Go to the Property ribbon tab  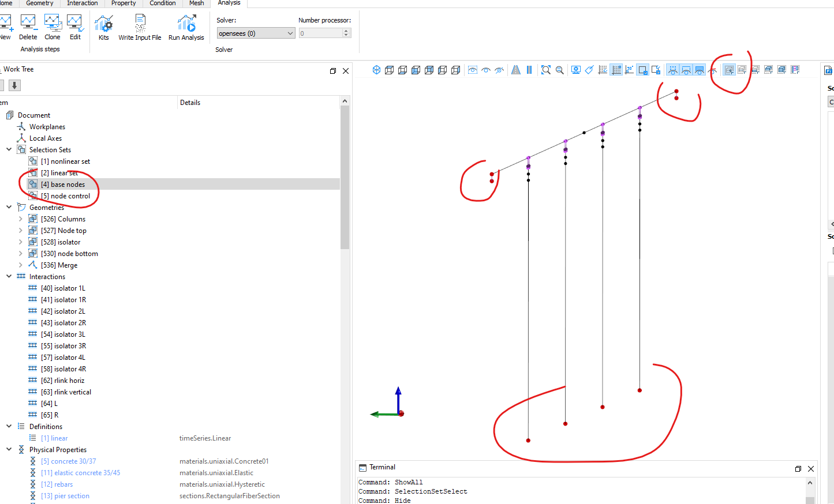tap(124, 3)
